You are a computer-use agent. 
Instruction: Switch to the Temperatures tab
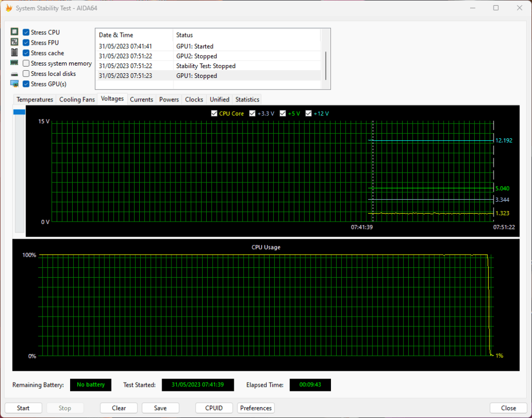(x=35, y=99)
